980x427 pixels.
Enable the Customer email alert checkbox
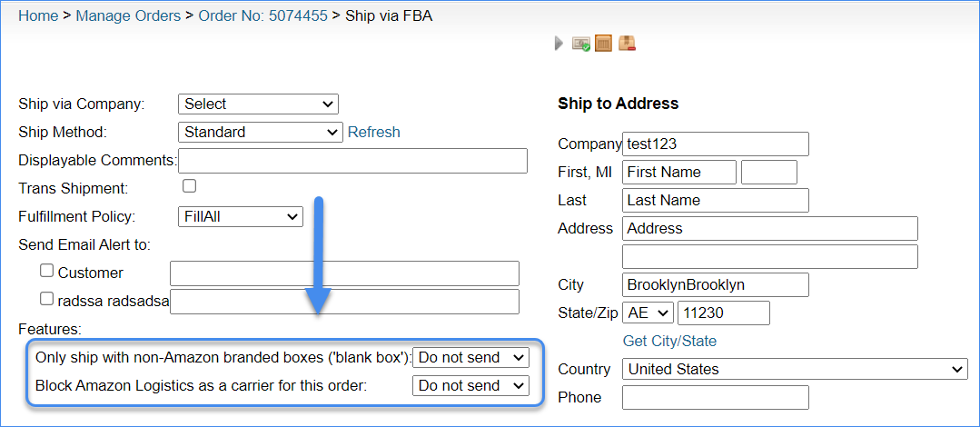point(47,271)
